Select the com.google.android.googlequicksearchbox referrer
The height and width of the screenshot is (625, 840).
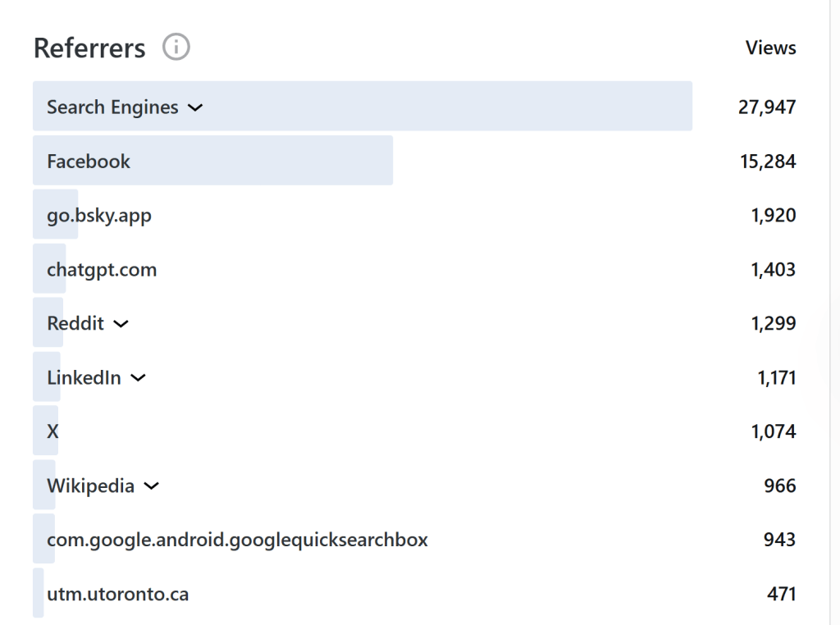(x=237, y=540)
